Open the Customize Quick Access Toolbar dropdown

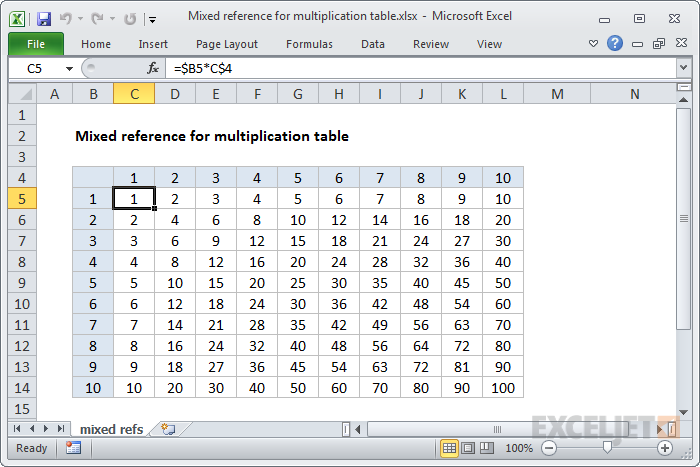pos(153,19)
